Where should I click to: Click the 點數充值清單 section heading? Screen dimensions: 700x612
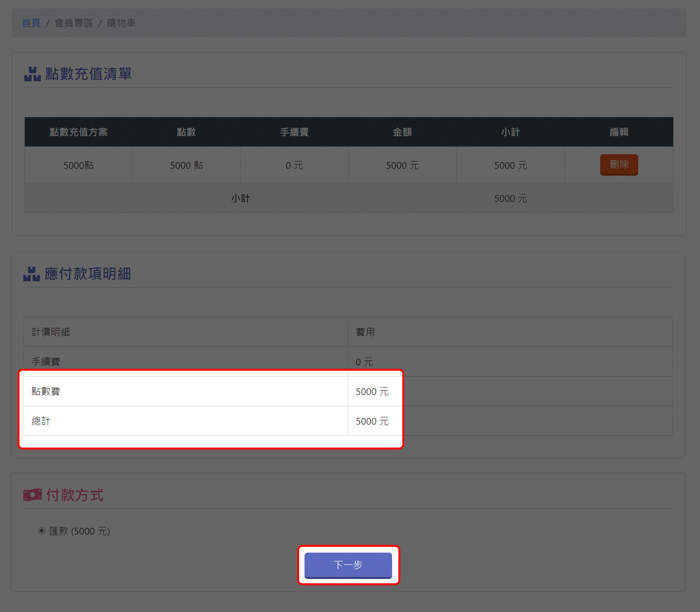pos(89,74)
